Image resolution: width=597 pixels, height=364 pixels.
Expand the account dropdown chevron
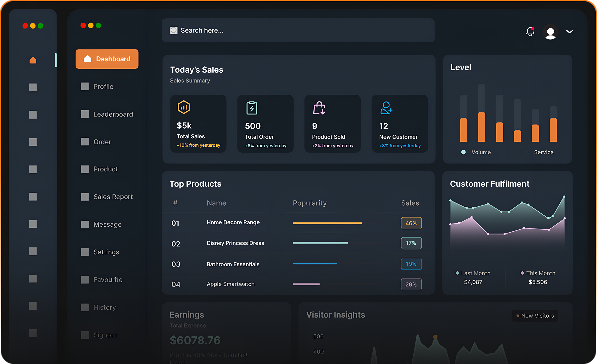pyautogui.click(x=569, y=32)
